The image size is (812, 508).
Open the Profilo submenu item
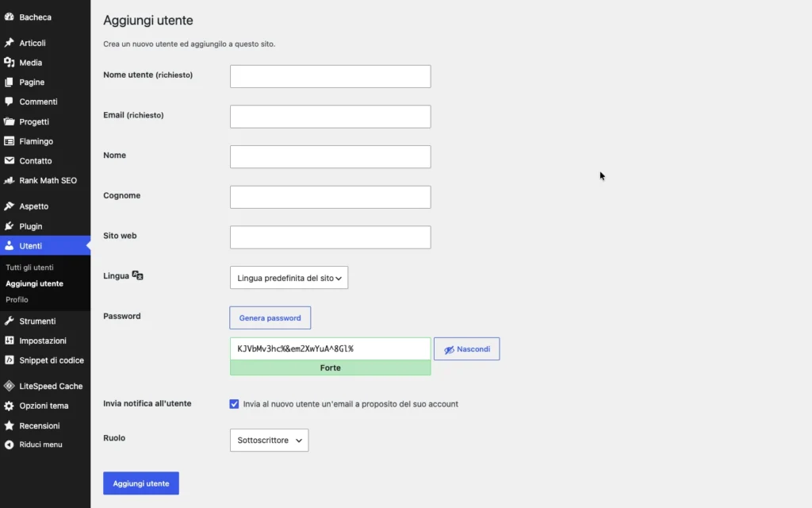click(x=17, y=299)
